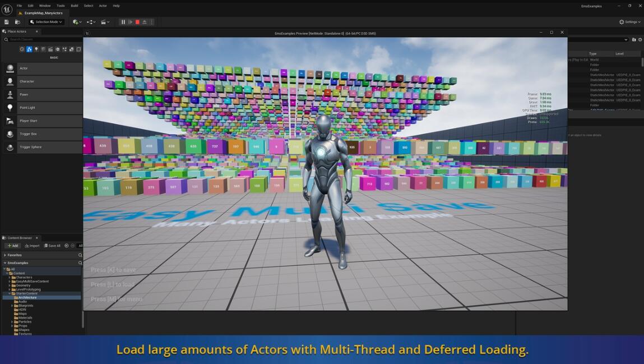
Task: Pause the running play session
Action: (x=123, y=22)
